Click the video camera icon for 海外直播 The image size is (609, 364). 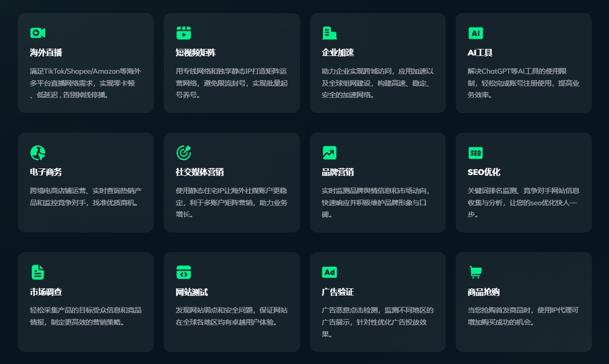[x=37, y=33]
